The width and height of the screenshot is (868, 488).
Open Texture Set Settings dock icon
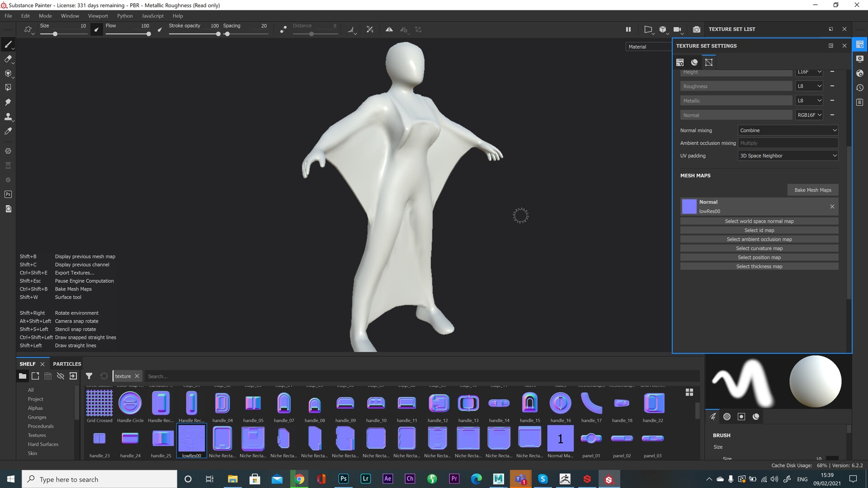[860, 44]
